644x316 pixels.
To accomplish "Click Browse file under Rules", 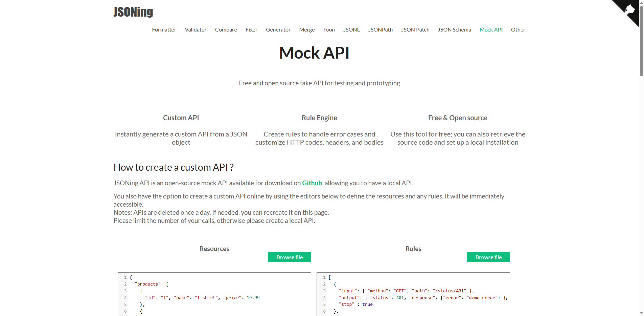I will [488, 257].
